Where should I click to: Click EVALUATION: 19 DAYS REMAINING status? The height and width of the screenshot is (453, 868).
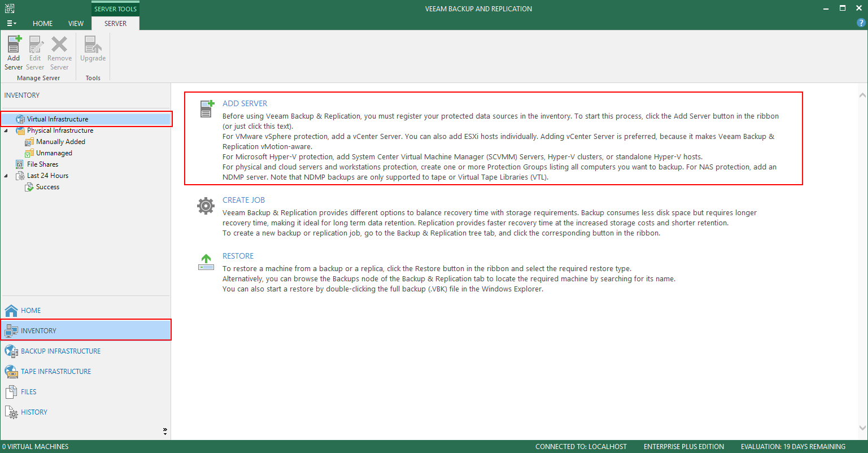(793, 446)
